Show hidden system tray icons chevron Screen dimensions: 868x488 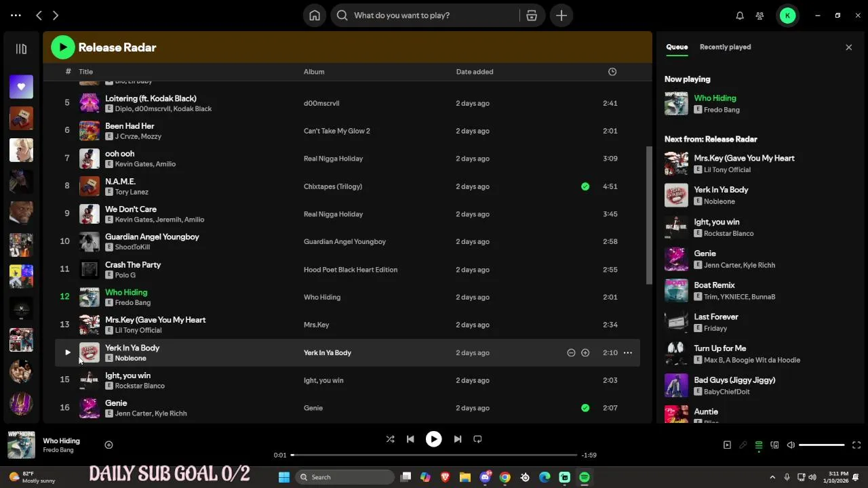[x=772, y=477]
